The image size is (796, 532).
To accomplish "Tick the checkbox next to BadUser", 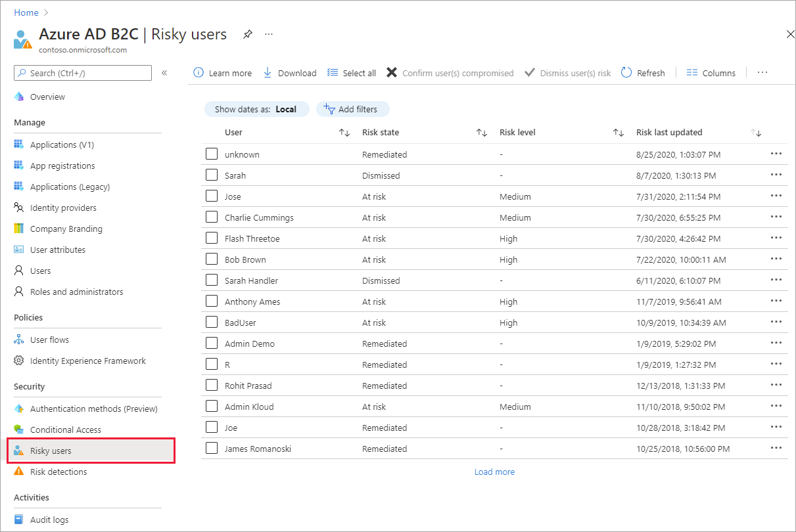I will coord(212,322).
